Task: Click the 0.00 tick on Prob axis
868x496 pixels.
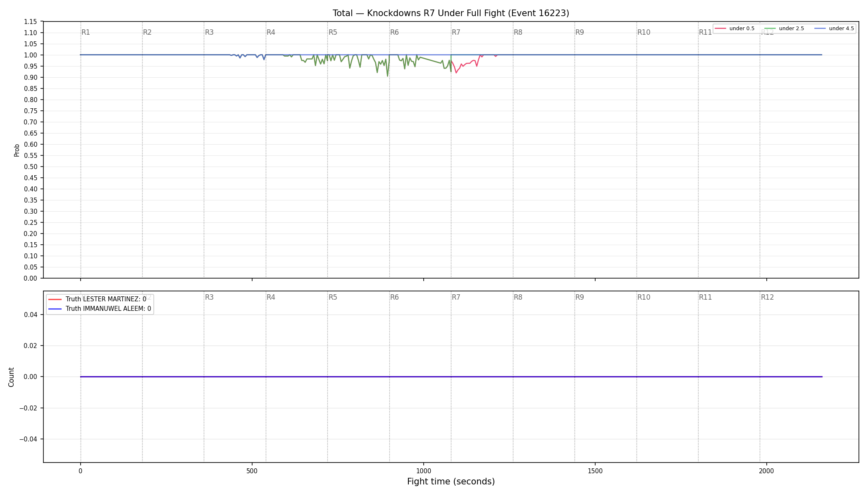Action: tap(31, 279)
